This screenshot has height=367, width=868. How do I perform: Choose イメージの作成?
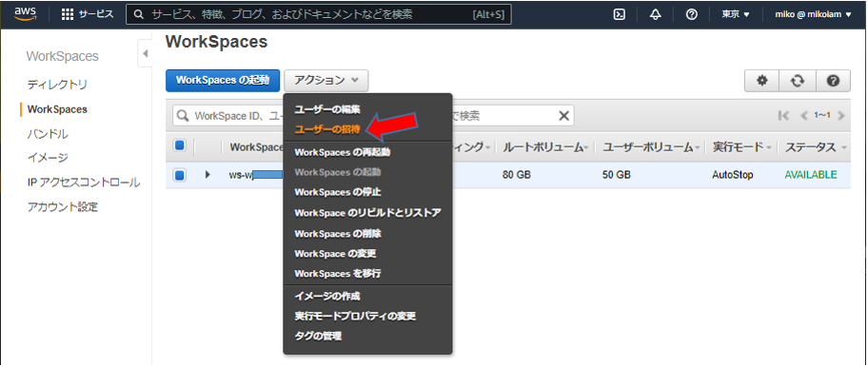tap(327, 297)
